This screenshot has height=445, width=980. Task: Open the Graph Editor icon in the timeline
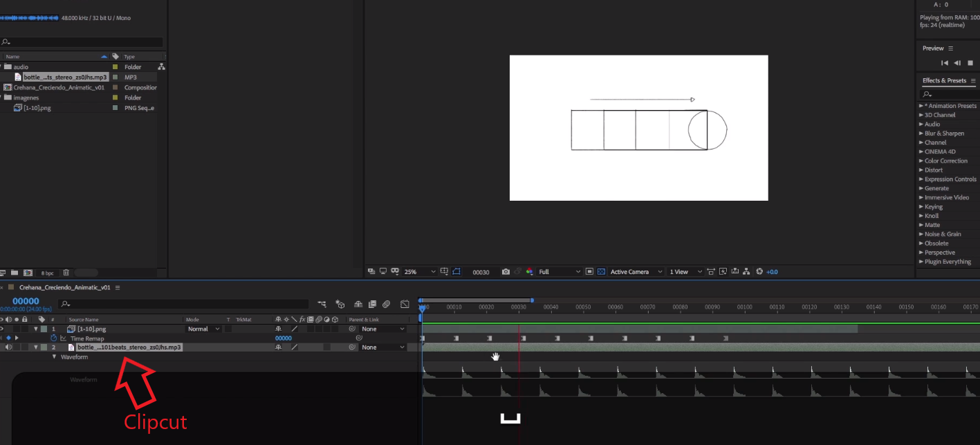(x=405, y=304)
